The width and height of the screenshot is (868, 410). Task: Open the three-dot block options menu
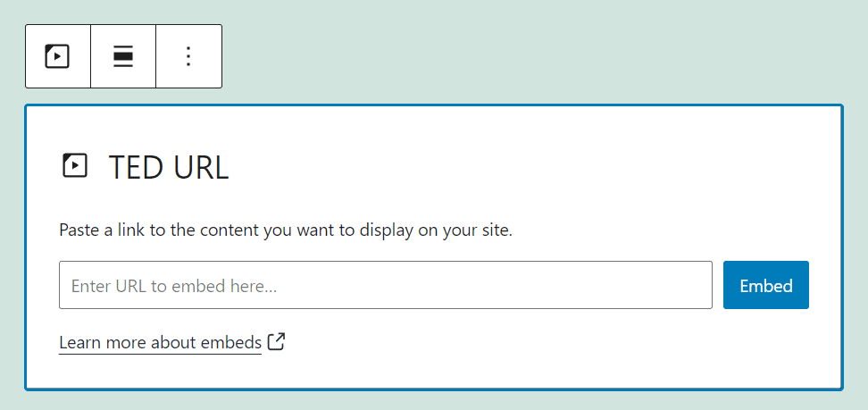pyautogui.click(x=188, y=56)
